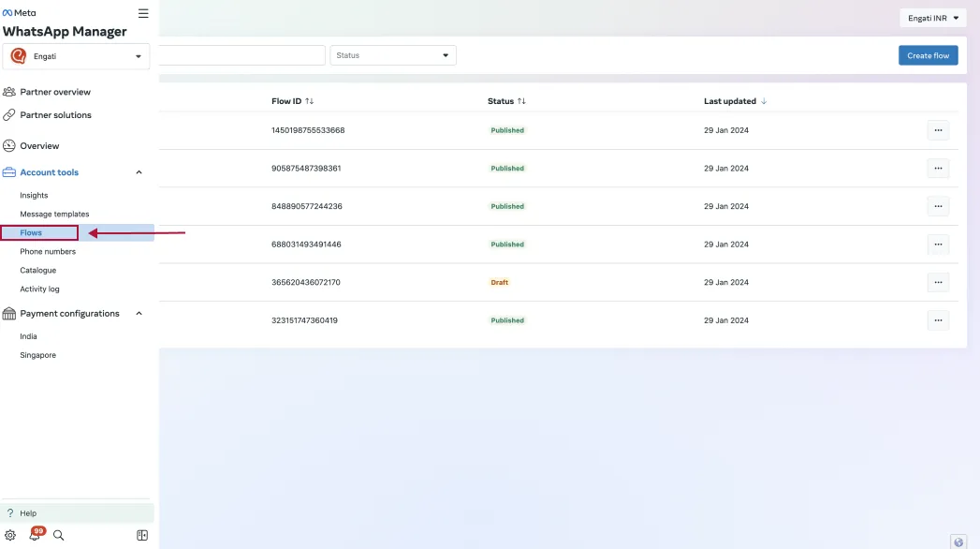Open settings gear icon
Screen dimensions: 980x549
tap(10, 535)
